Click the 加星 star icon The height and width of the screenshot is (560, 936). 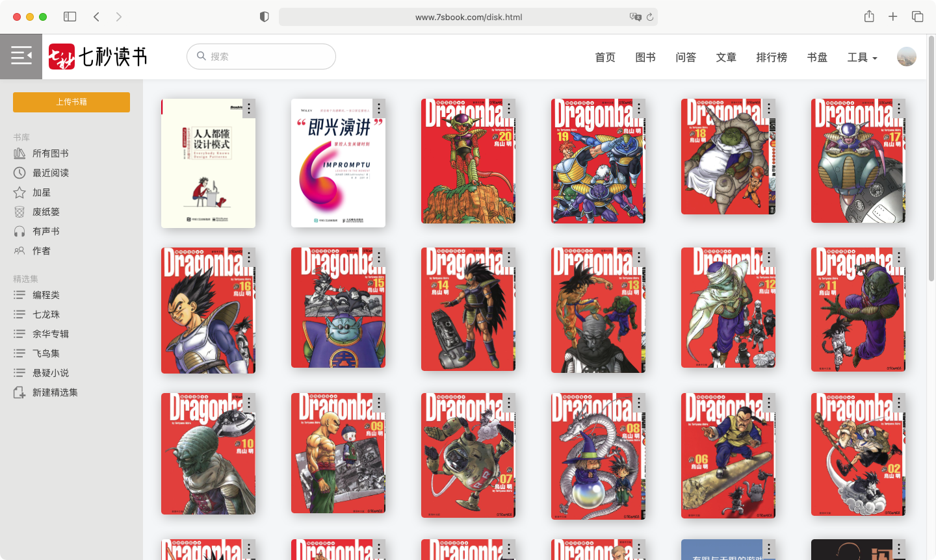pyautogui.click(x=19, y=192)
